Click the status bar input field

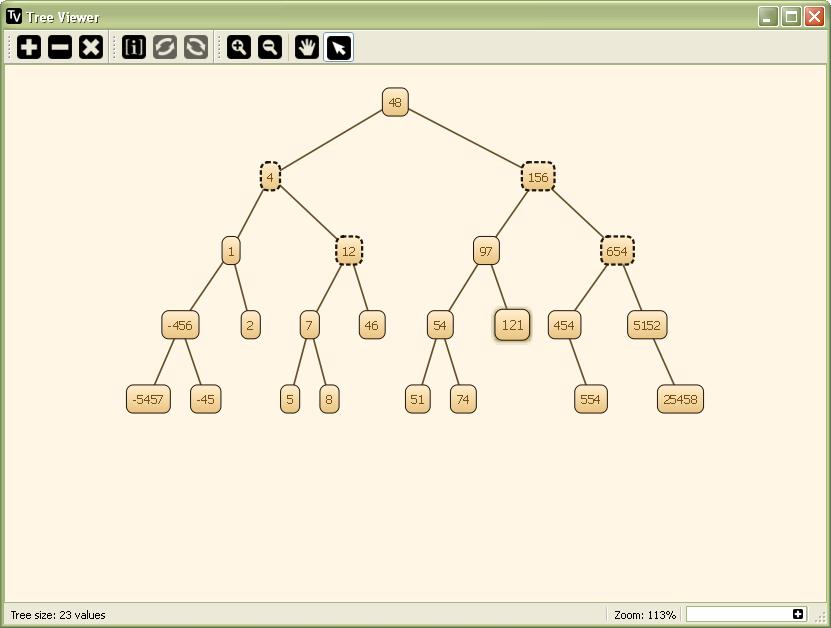[746, 614]
